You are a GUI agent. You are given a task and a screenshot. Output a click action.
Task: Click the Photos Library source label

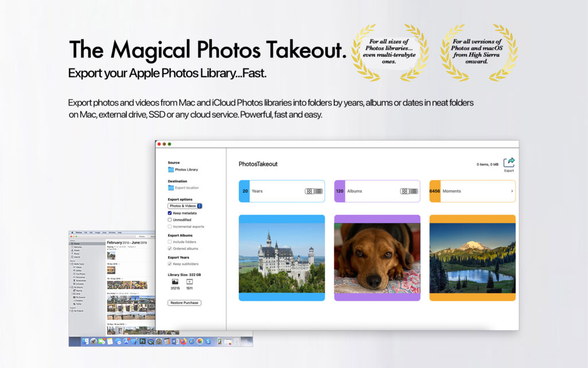coord(187,170)
